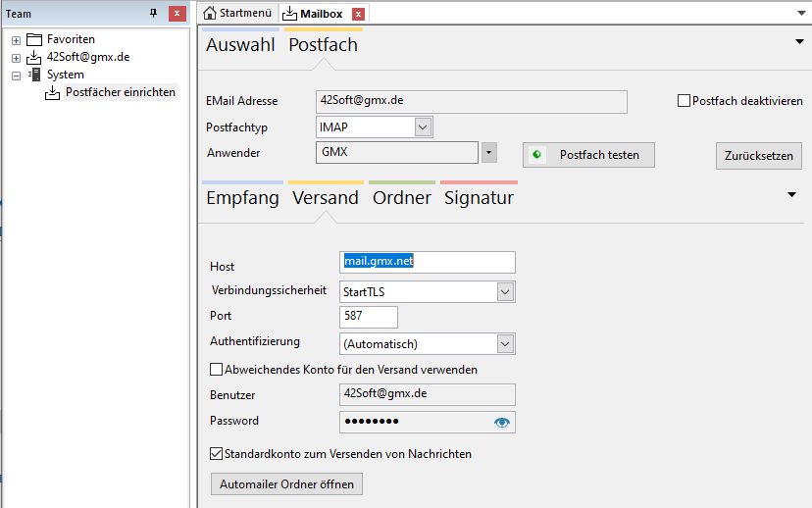Click the Postfach testen button
Viewport: 812px width, 508px height.
(588, 155)
